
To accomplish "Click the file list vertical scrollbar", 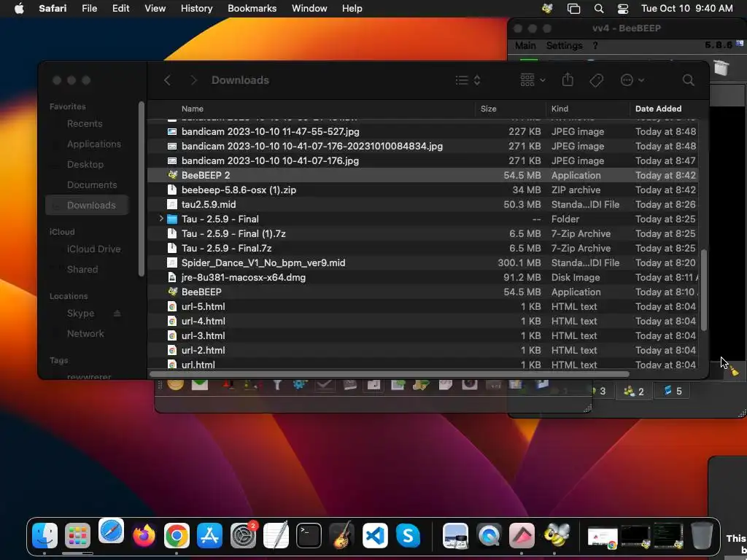I will click(704, 289).
